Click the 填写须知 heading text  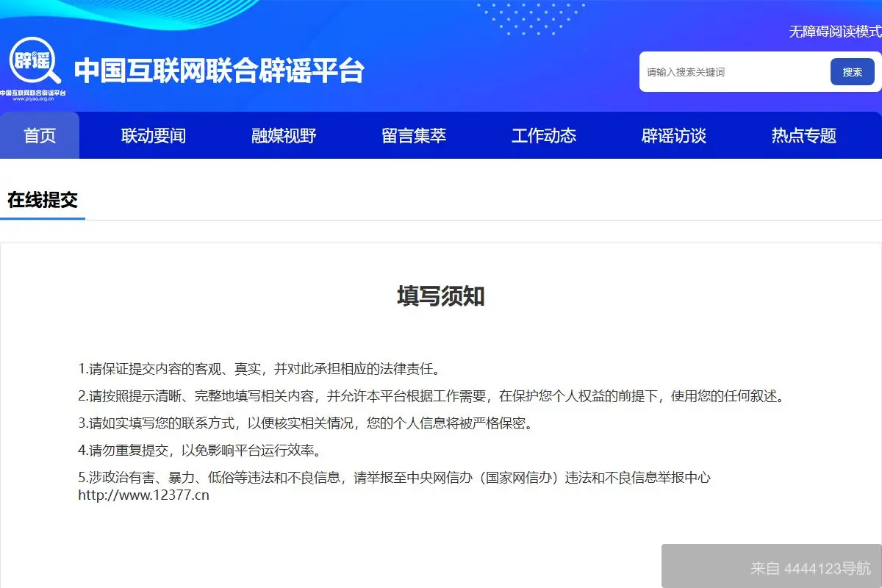441,298
